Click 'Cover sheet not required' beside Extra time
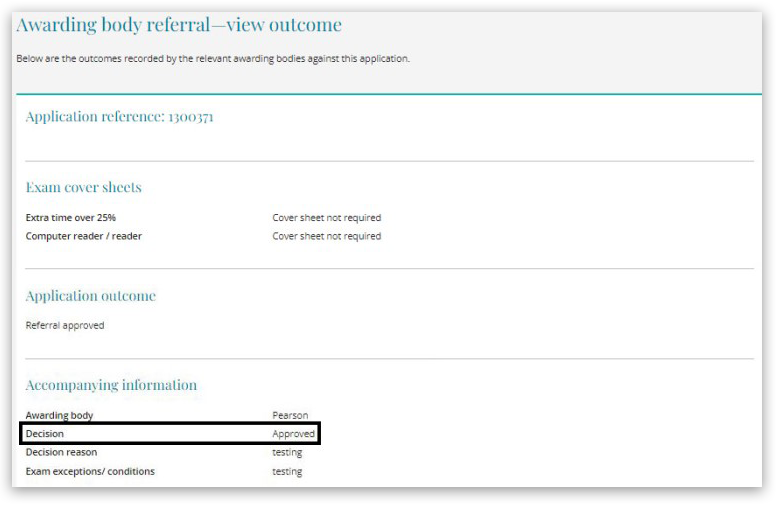 326,217
